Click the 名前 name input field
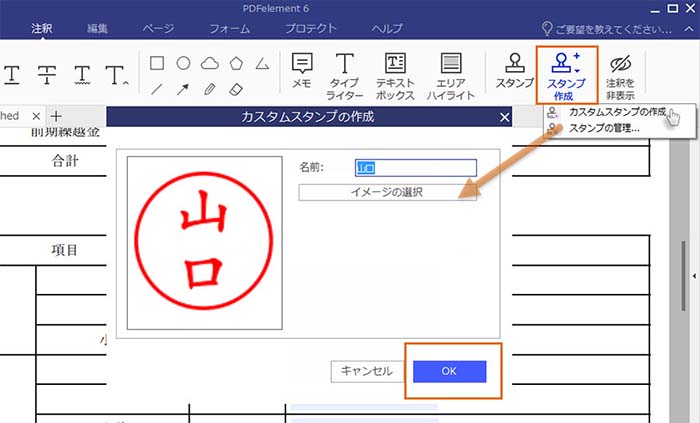This screenshot has width=700, height=423. [415, 168]
